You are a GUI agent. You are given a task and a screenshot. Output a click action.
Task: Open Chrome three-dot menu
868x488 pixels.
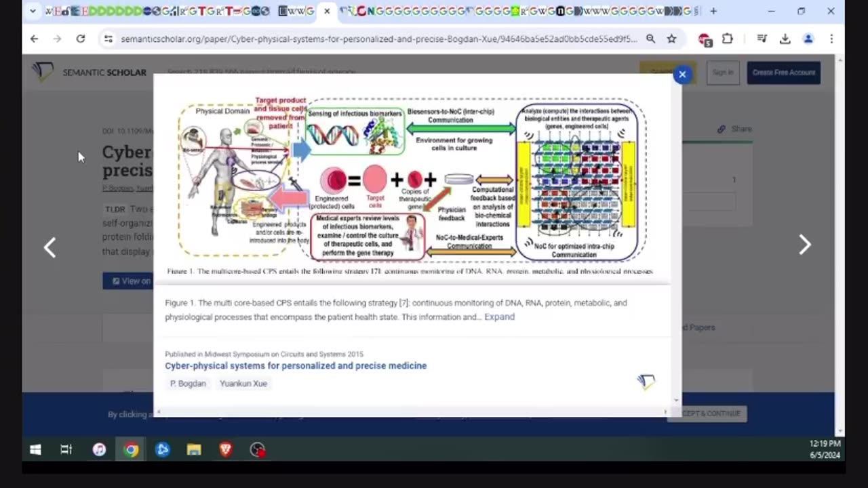click(x=831, y=39)
